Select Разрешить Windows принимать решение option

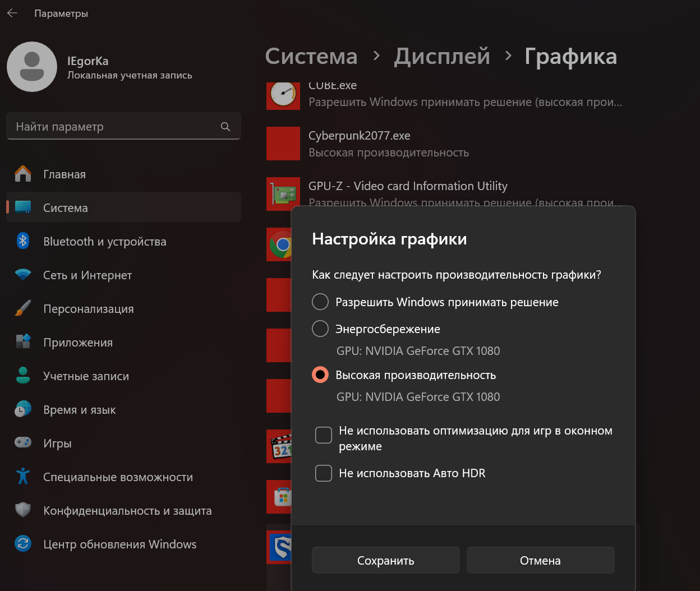[x=320, y=302]
